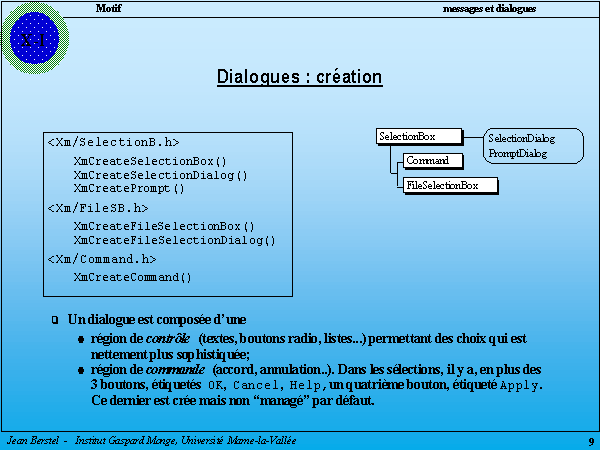Click the Jean Berstel footer credit

pyautogui.click(x=152, y=441)
